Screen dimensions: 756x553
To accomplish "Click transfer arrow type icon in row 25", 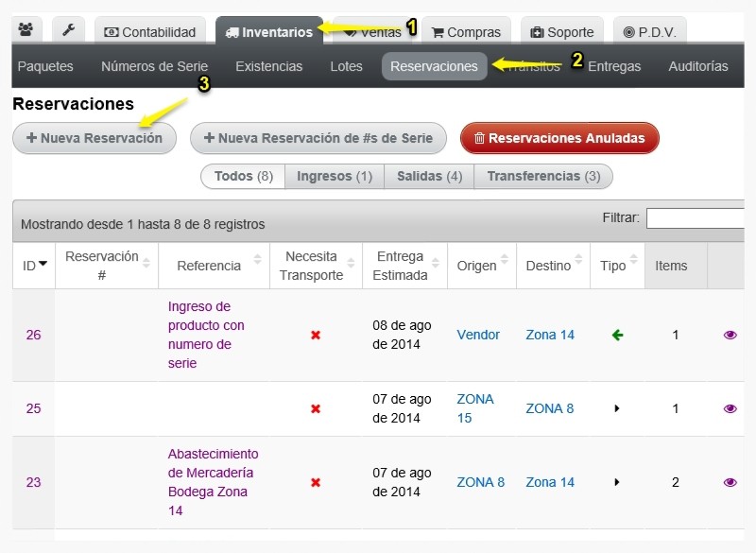I will (x=617, y=408).
